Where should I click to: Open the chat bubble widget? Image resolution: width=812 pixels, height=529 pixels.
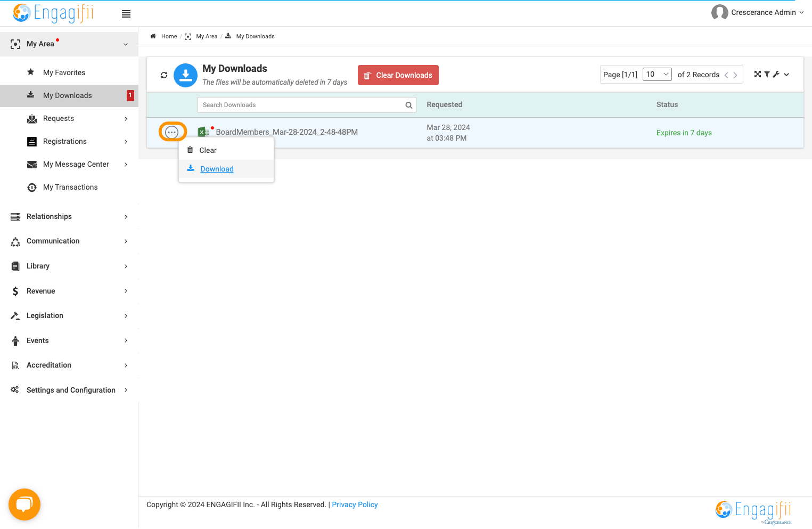click(x=24, y=504)
